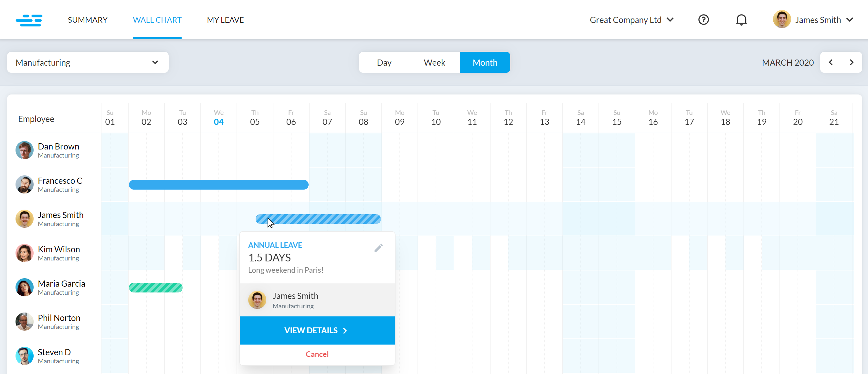The height and width of the screenshot is (374, 868).
Task: Open the My Leave tab
Action: [226, 20]
